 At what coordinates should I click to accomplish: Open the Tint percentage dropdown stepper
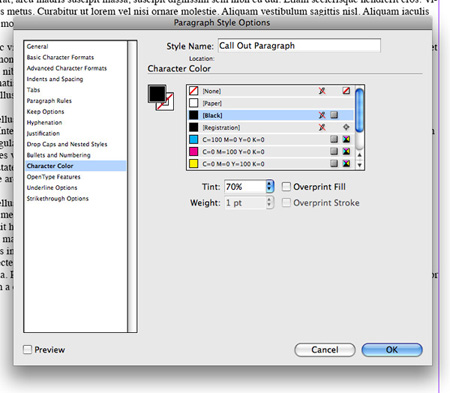point(270,187)
